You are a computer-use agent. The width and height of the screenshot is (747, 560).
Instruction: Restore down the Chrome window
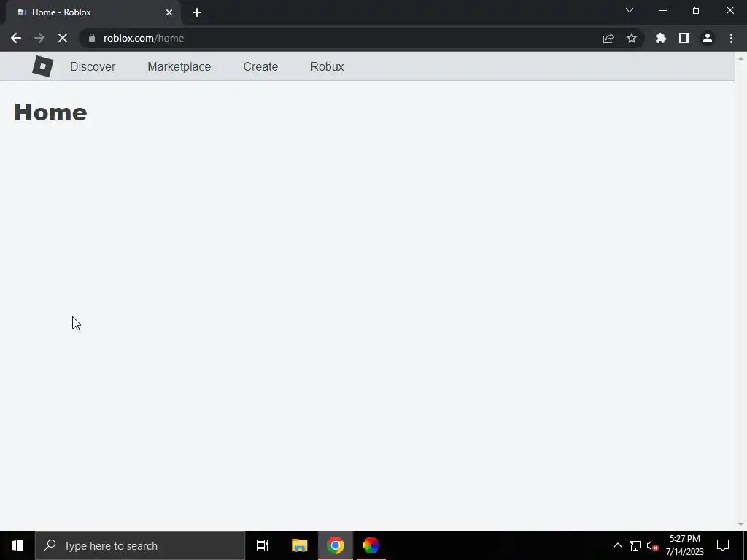(697, 10)
